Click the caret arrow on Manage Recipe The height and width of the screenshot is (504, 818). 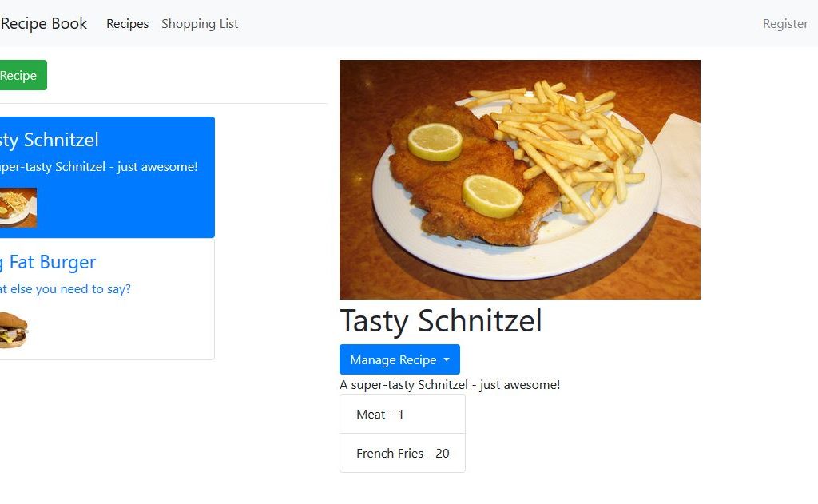coord(447,360)
